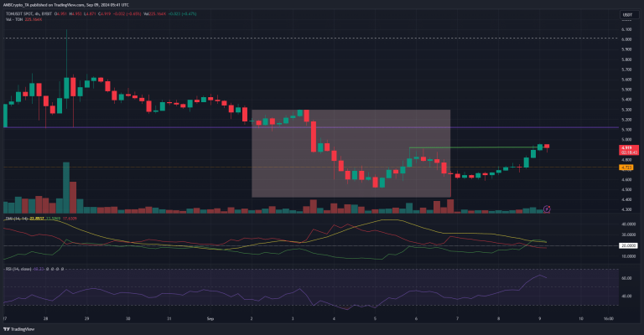The height and width of the screenshot is (335, 644).
Task: Click the purple circular event marker icon
Action: coord(547,208)
